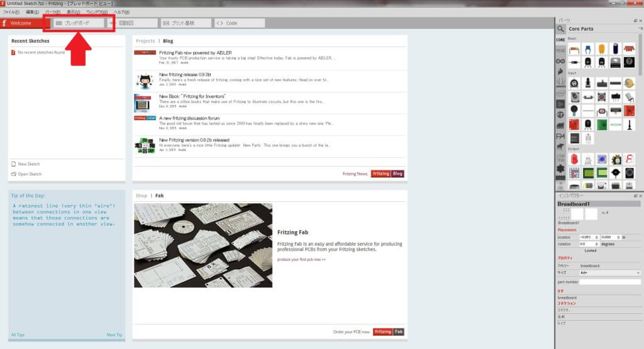Pick the rotary potentiometer part under Input

(x=574, y=84)
